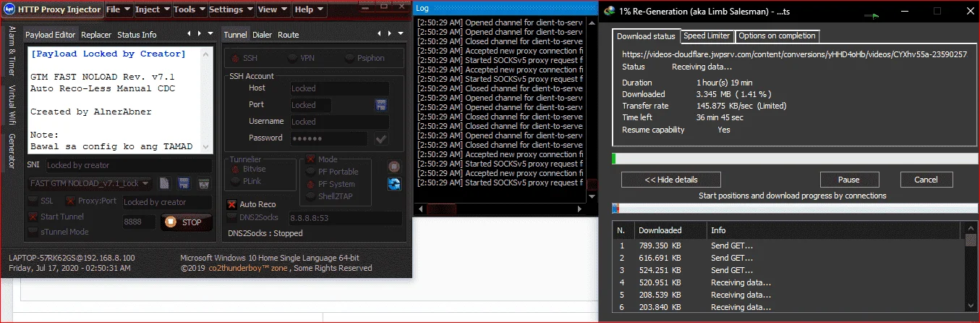Switch to Options on completion tab
The width and height of the screenshot is (980, 323).
(x=777, y=35)
